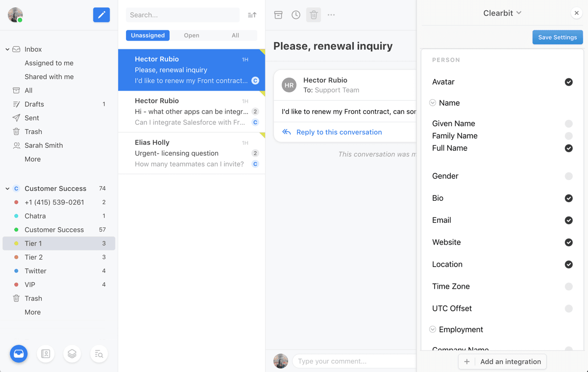The image size is (588, 372).
Task: Expand the Employment section
Action: (432, 329)
